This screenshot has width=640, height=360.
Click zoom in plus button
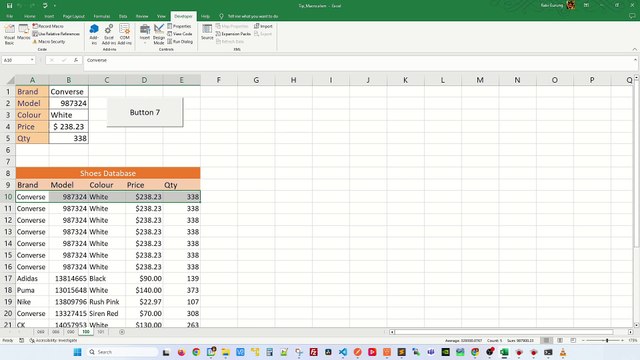tap(622, 340)
